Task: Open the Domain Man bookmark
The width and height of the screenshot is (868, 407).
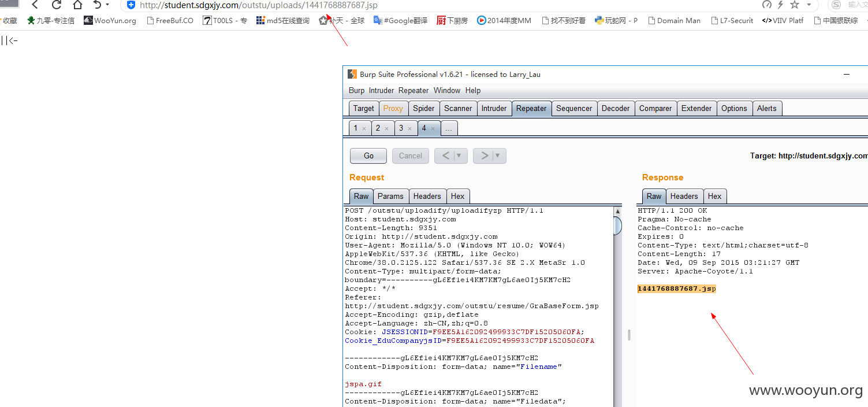Action: click(673, 20)
